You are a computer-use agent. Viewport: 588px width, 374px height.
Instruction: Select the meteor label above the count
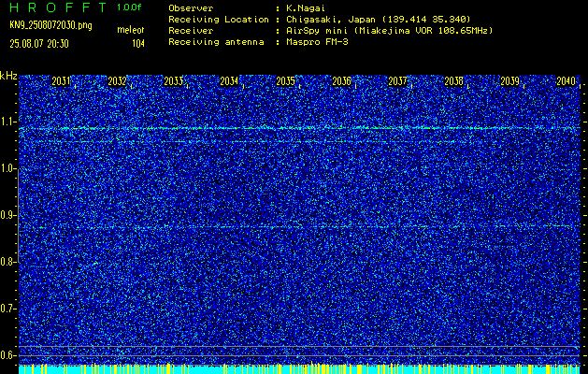point(131,30)
